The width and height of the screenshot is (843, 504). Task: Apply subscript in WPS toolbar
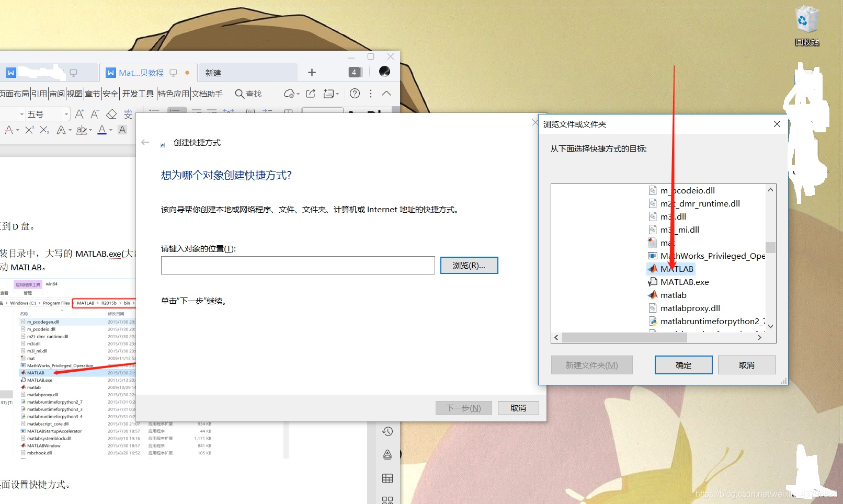coord(44,130)
